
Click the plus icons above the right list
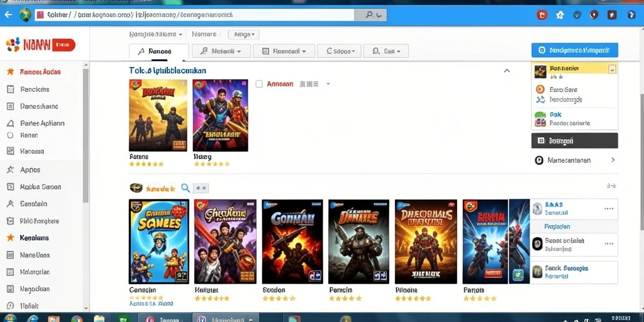tap(611, 186)
